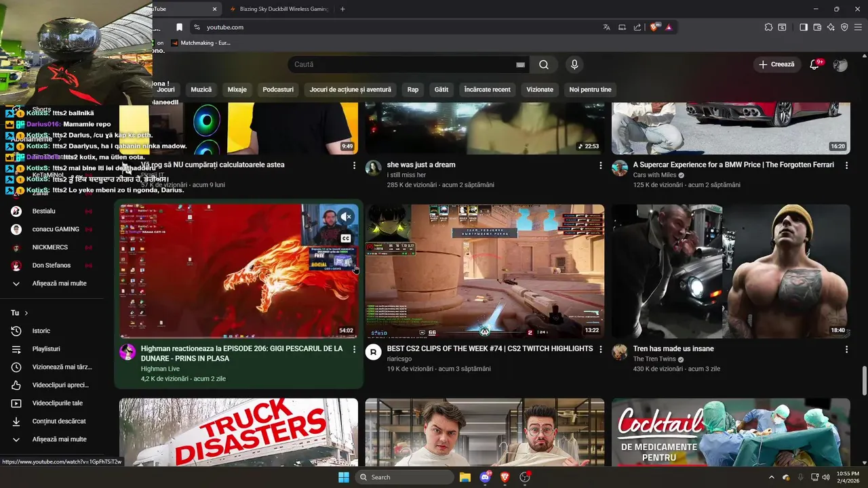
Task: Bookmark this page icon
Action: tap(179, 27)
